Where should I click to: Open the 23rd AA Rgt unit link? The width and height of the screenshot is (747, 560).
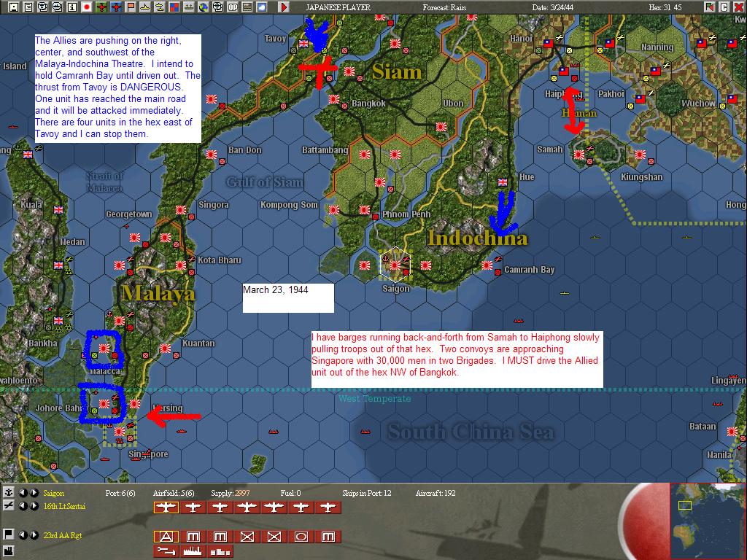click(x=63, y=535)
